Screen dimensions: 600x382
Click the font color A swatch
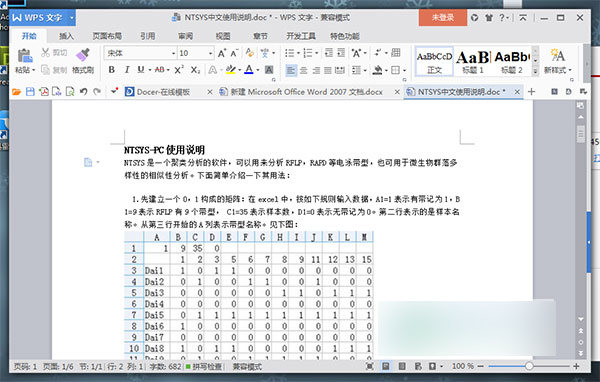[249, 70]
